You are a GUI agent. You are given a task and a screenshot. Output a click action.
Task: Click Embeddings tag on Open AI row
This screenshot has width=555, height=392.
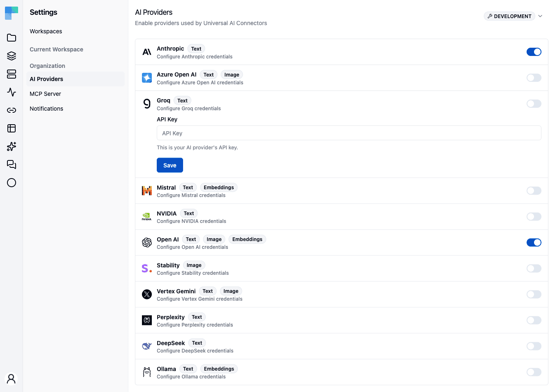point(247,239)
